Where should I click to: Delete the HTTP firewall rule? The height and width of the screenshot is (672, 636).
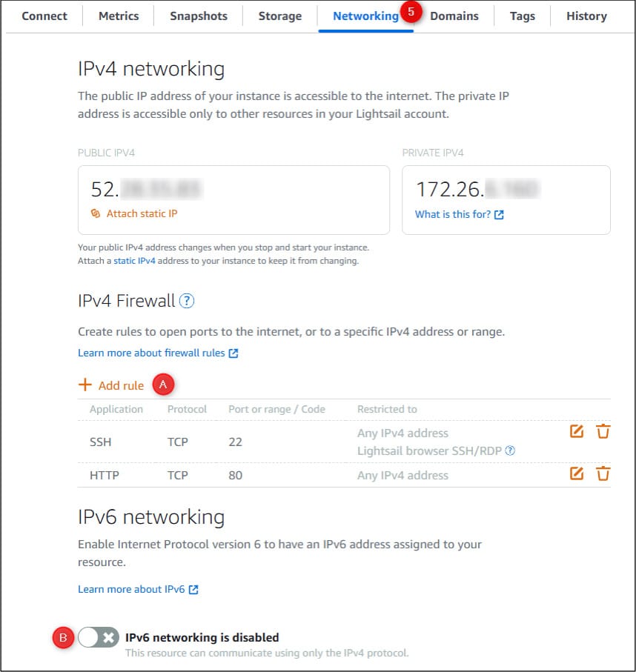(603, 473)
